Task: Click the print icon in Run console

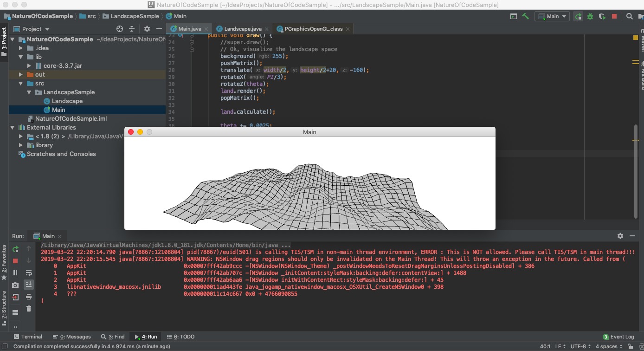Action: (x=29, y=297)
